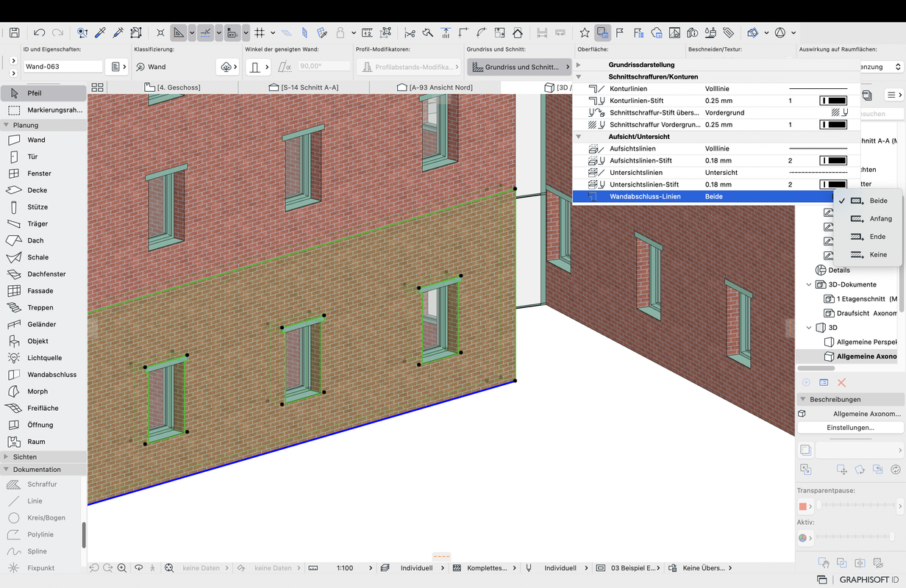
Task: Click the red delete X in navigator
Action: [842, 382]
